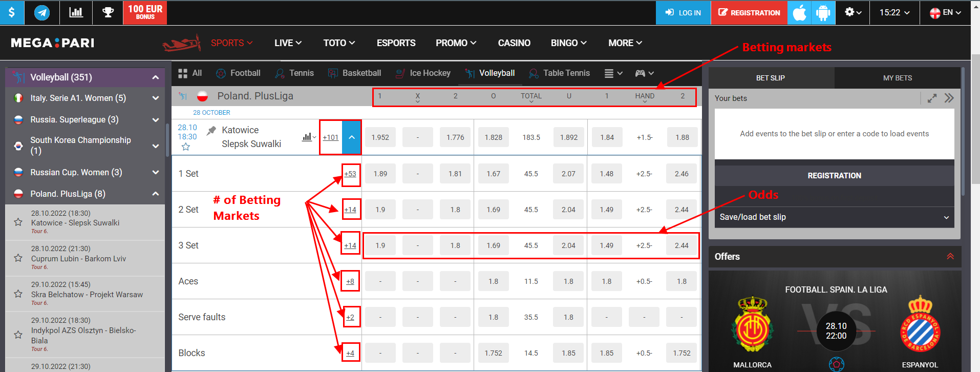The image size is (980, 372).
Task: Click the Log In button
Action: pyautogui.click(x=683, y=12)
